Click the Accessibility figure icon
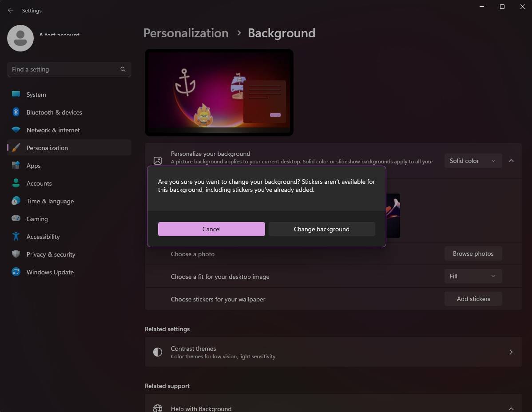Viewport: 532px width, 412px height. click(x=16, y=237)
